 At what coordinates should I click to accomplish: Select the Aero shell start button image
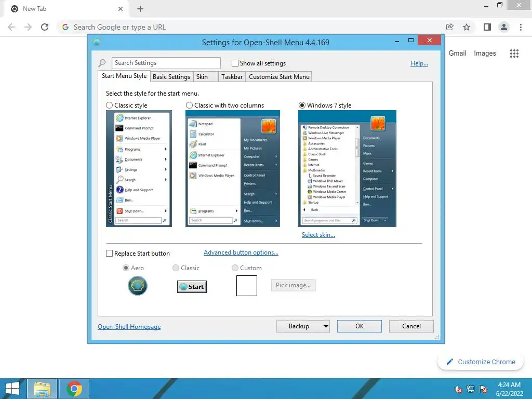pos(137,286)
